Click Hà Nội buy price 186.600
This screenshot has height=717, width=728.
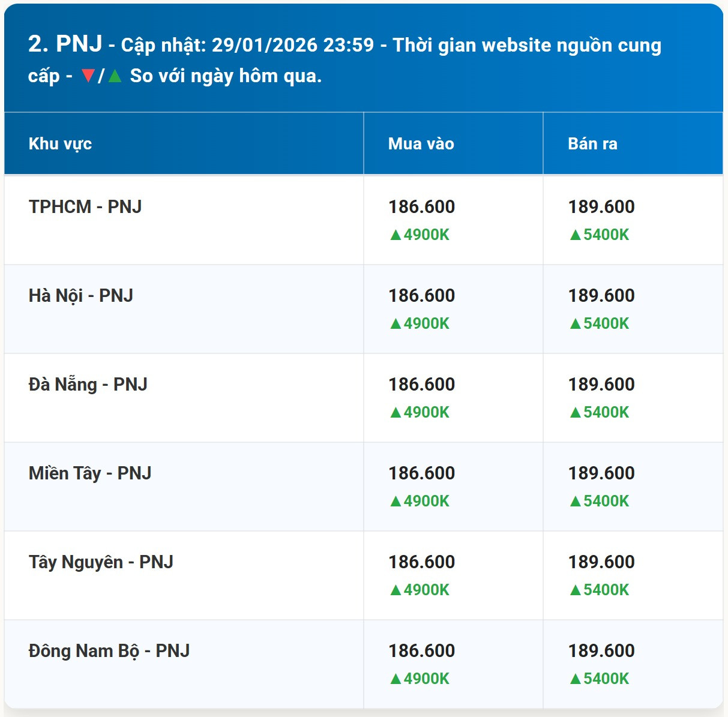point(421,295)
